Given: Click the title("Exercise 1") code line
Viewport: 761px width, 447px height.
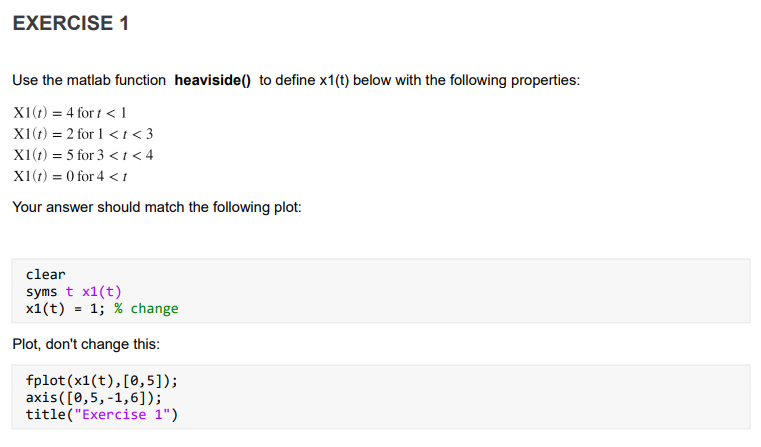Looking at the screenshot, I should coord(102,414).
